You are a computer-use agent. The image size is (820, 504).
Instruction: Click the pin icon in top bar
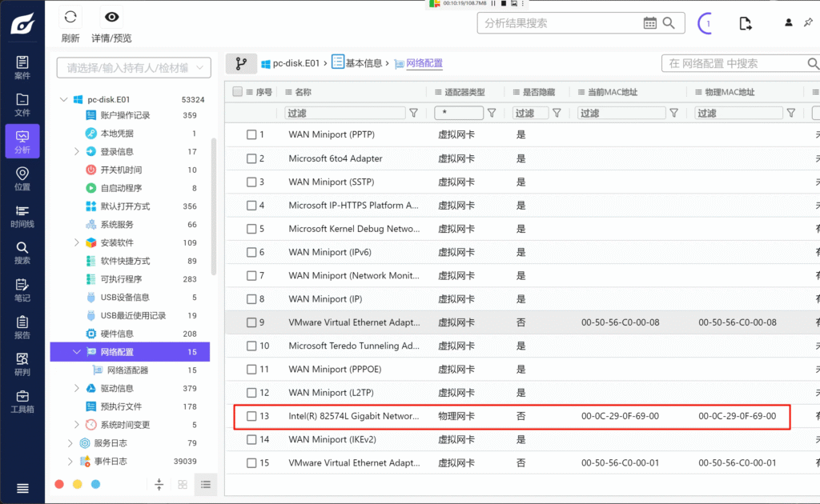pyautogui.click(x=809, y=22)
